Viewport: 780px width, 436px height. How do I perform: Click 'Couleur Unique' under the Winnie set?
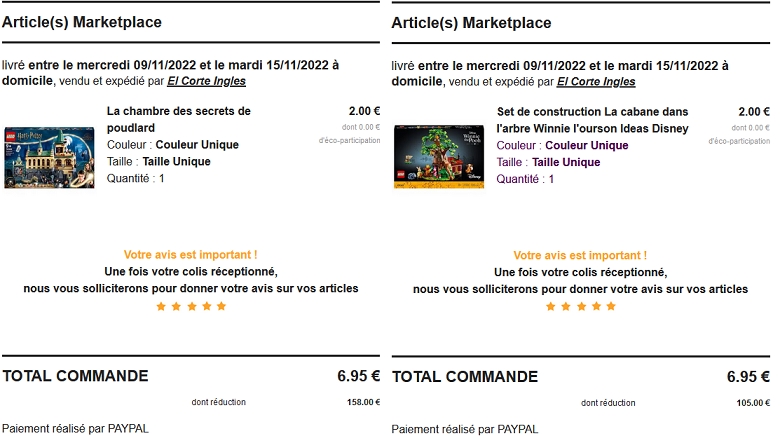coord(587,145)
